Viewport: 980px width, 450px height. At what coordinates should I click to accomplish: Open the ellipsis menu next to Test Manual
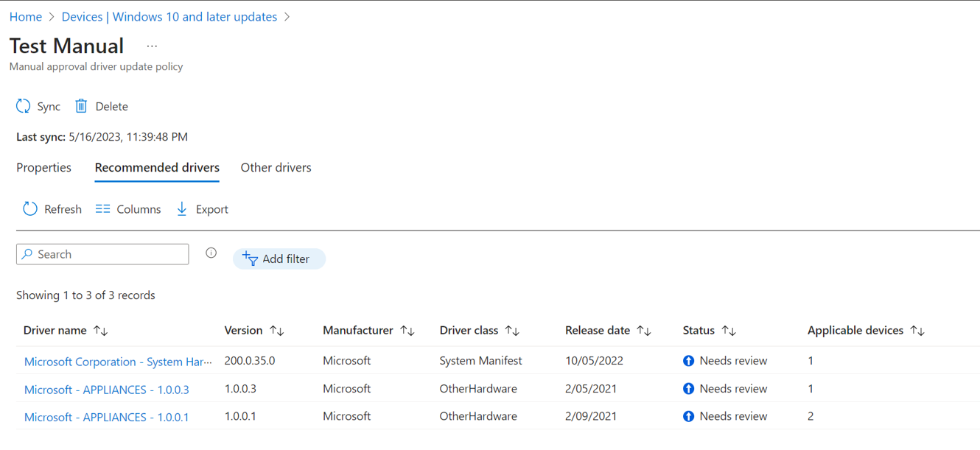152,46
